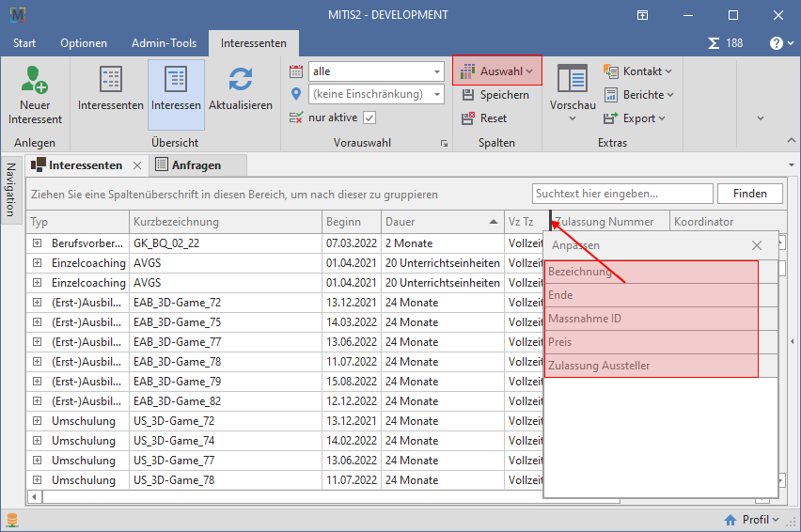Open the keine Einschränkung location dropdown
This screenshot has width=801, height=532.
point(437,94)
